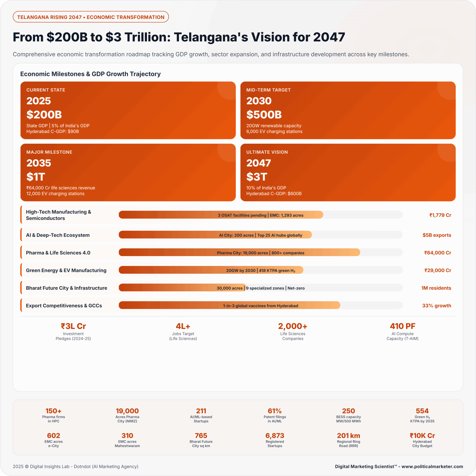The image size is (476, 476).
Task: Open the www.politicalmarketer.com footer link
Action: click(x=432, y=466)
